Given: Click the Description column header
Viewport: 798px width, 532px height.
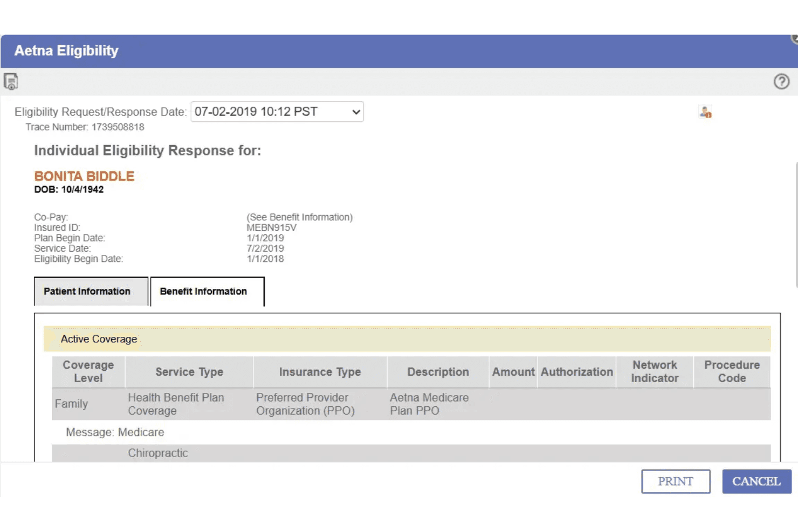Looking at the screenshot, I should coord(438,371).
